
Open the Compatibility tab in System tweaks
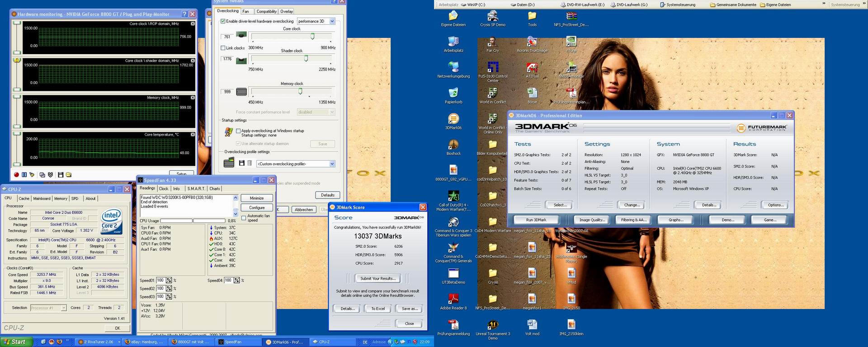(x=266, y=11)
